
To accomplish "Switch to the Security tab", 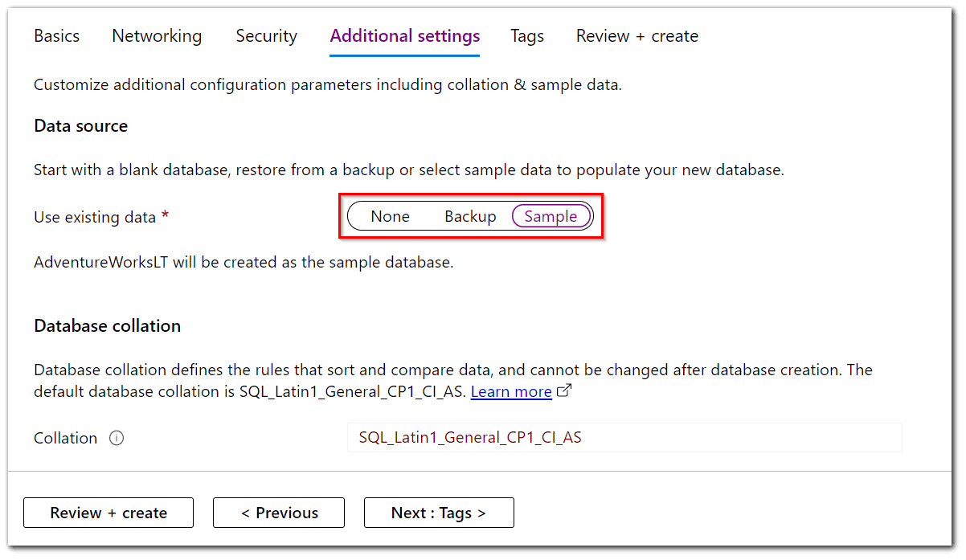I will coord(266,35).
